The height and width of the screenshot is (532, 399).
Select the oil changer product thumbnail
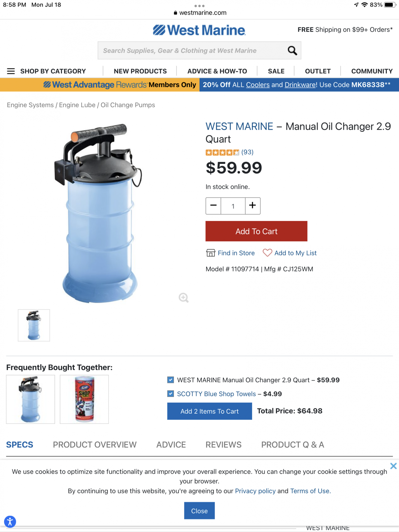tap(34, 325)
